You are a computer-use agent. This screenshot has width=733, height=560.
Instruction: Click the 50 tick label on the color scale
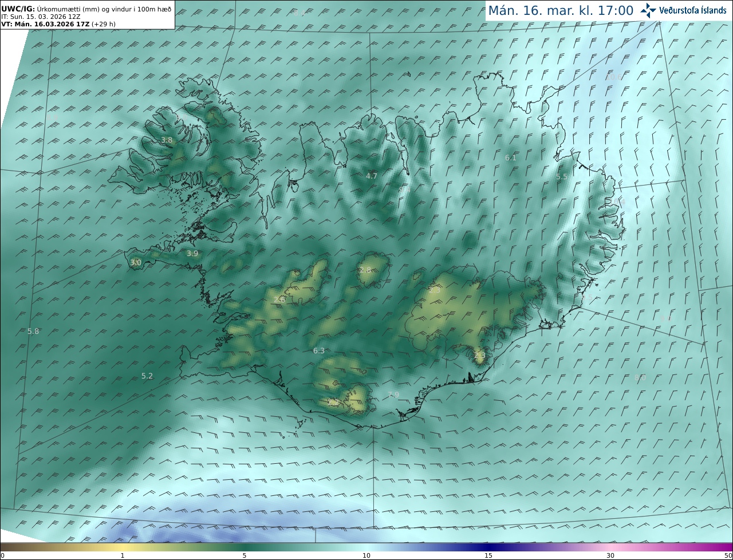(728, 555)
